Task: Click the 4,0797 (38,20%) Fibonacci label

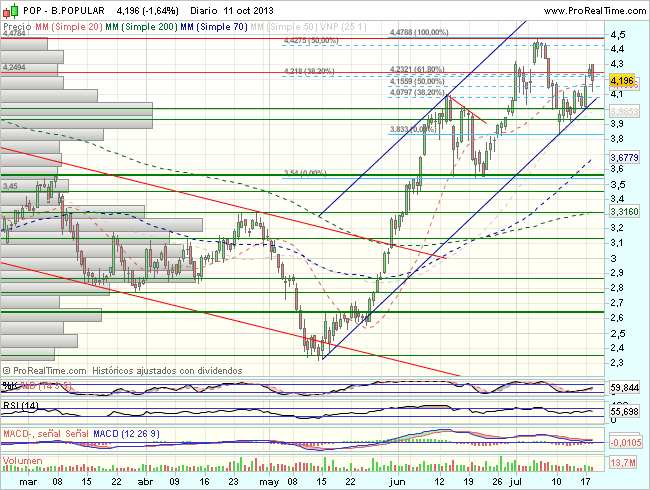Action: (x=417, y=92)
